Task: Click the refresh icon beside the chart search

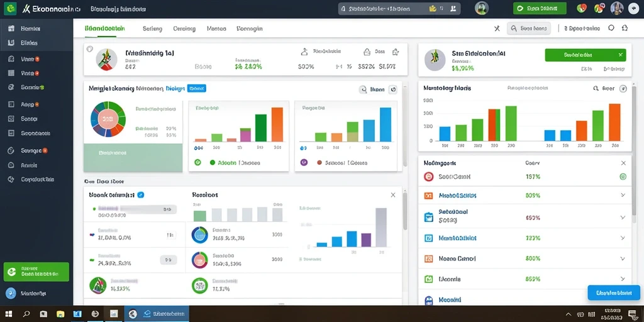Action: point(392,89)
